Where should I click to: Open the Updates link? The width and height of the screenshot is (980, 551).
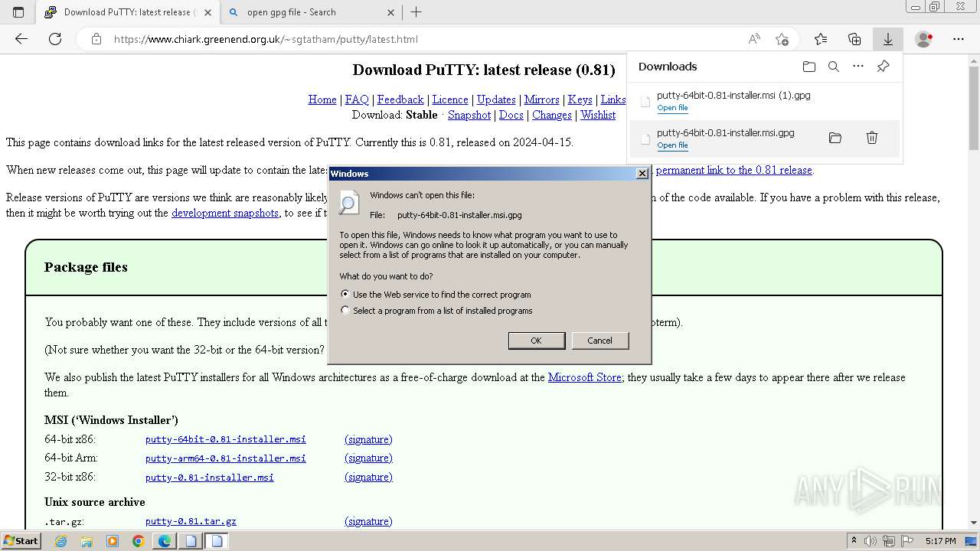coord(496,99)
